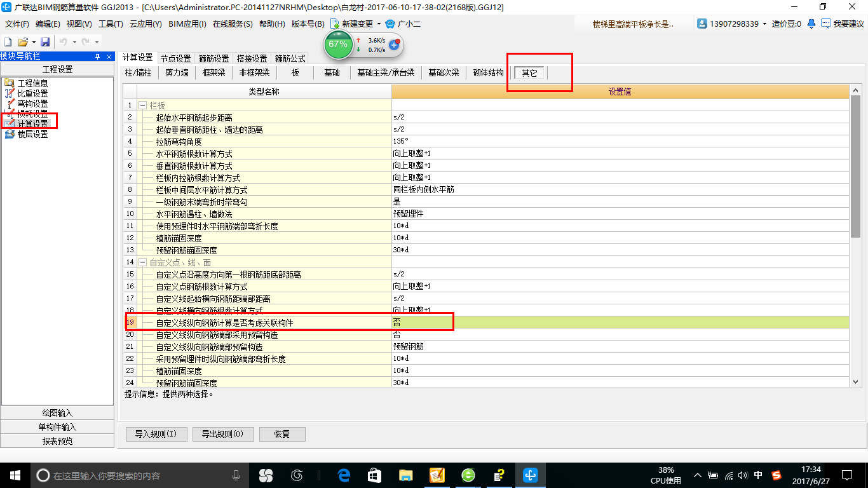The width and height of the screenshot is (868, 488).
Task: Collapse the 自定义点、线、面 group
Action: (x=142, y=262)
